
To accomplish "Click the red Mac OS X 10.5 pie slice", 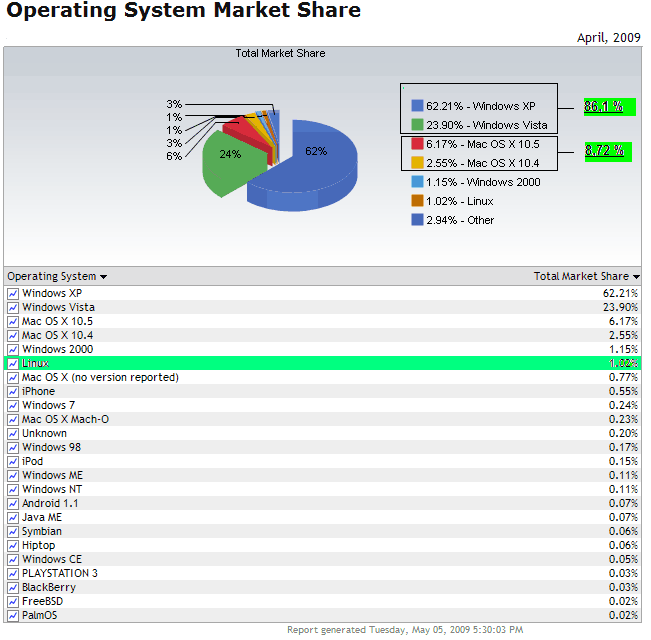I will pos(249,134).
